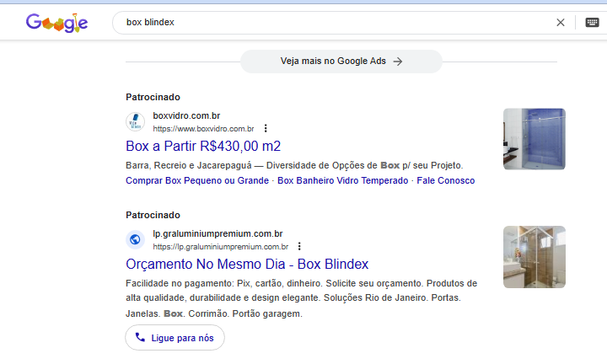This screenshot has width=607, height=364.
Task: Click the boxvidro.com.br site name text
Action: [x=186, y=116]
